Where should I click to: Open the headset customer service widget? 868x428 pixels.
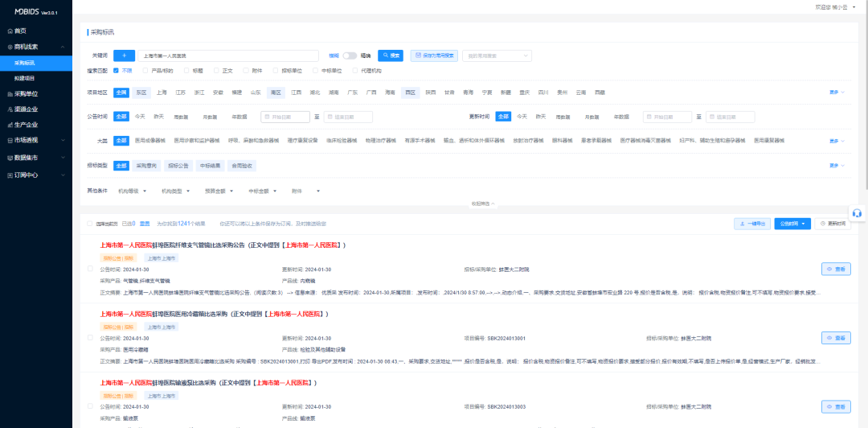tap(857, 213)
